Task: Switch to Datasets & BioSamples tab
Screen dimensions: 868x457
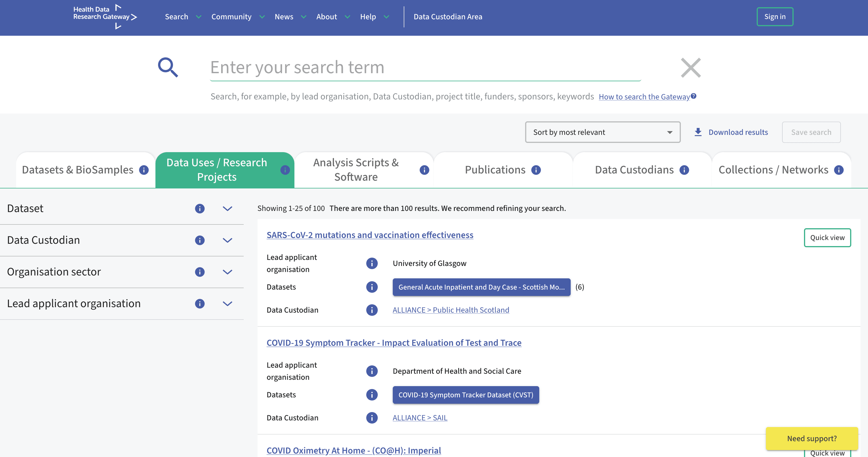Action: (x=85, y=170)
